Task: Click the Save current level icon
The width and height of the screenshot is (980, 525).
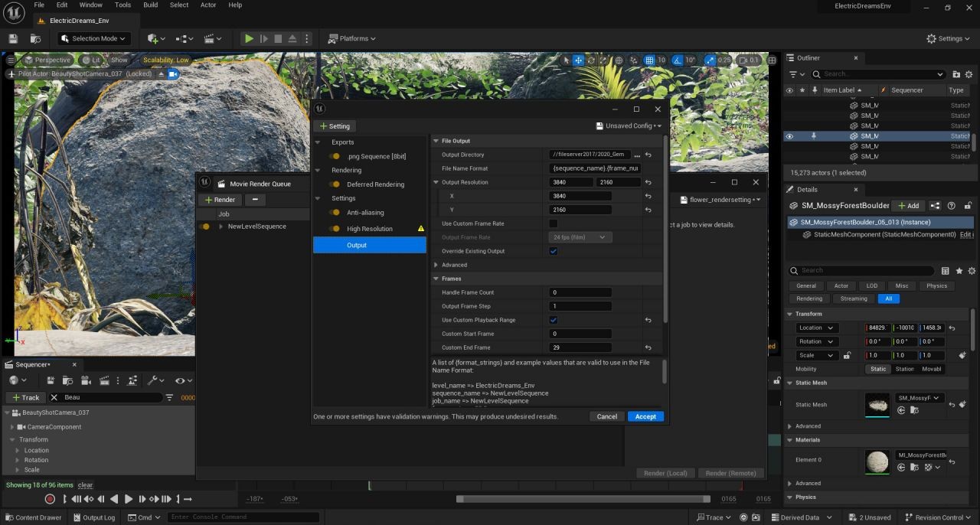Action: (x=13, y=38)
